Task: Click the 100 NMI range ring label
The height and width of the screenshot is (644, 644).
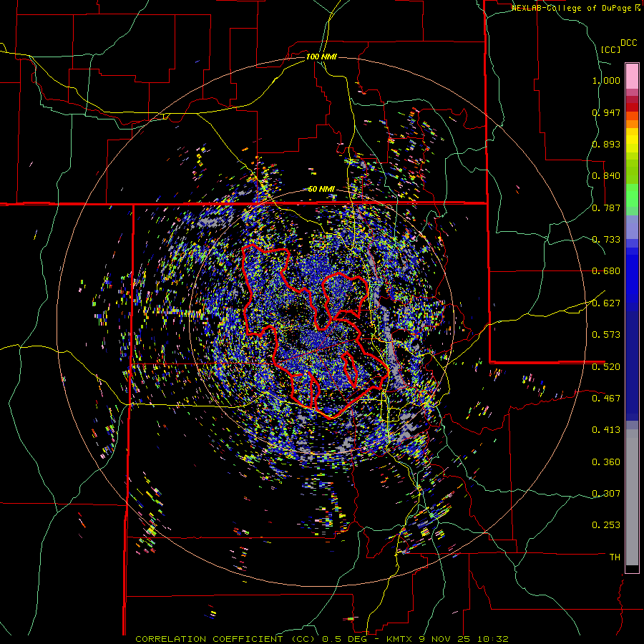Action: pos(321,57)
